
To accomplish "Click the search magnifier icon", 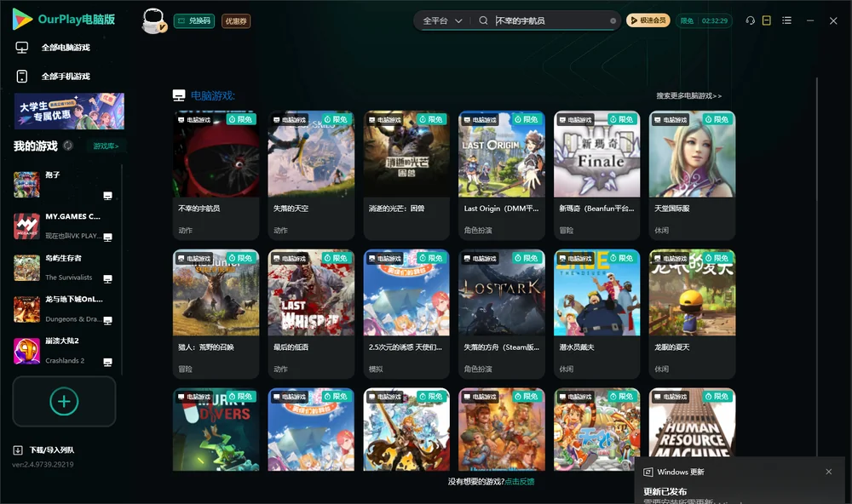I will point(483,20).
